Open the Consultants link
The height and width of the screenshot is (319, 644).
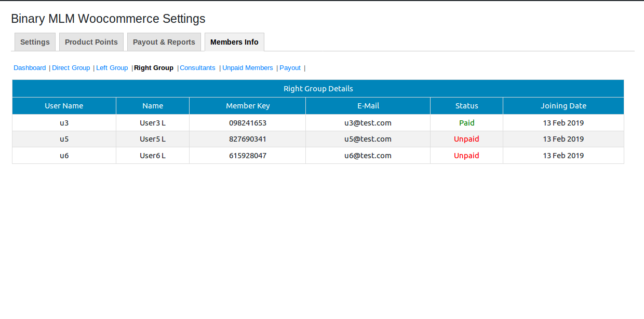coord(197,68)
